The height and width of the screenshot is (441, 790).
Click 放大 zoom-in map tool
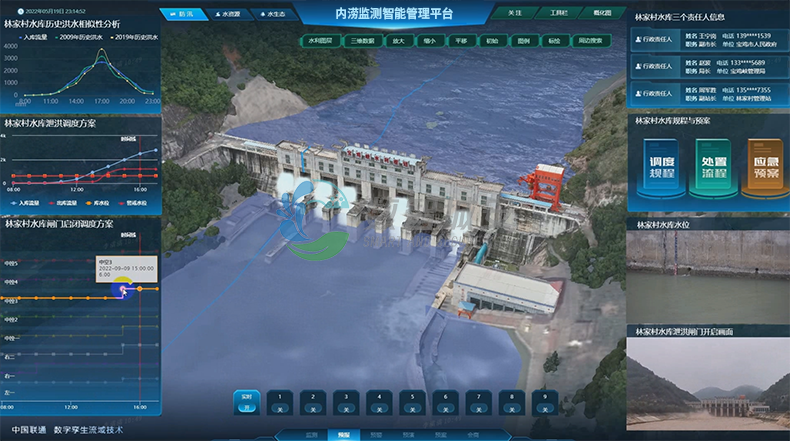[397, 42]
